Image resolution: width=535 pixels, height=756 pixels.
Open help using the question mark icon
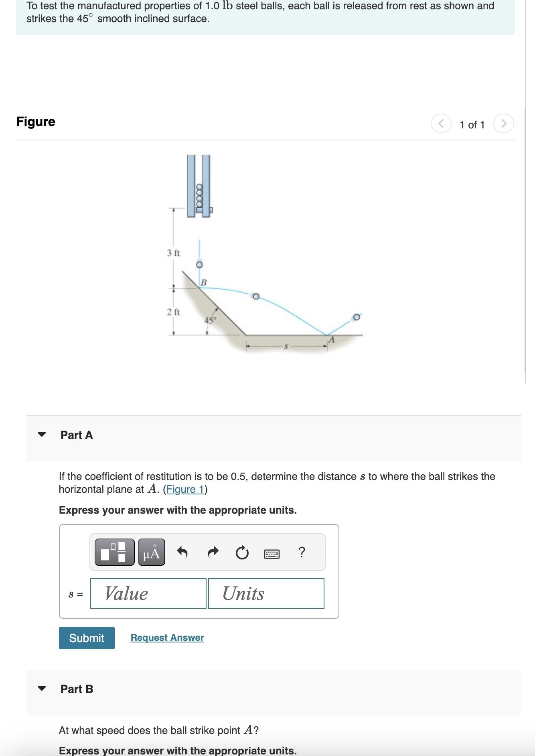(x=301, y=553)
